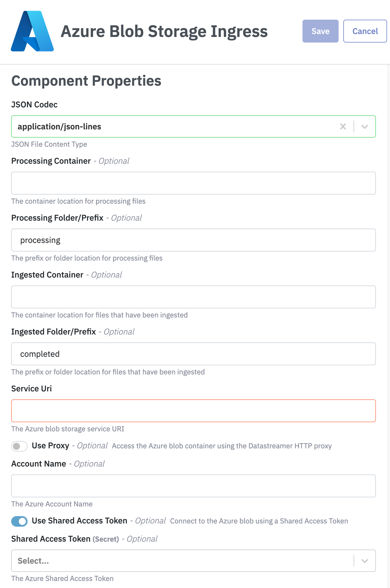The width and height of the screenshot is (390, 588).
Task: Click the Use Proxy label text
Action: point(51,446)
